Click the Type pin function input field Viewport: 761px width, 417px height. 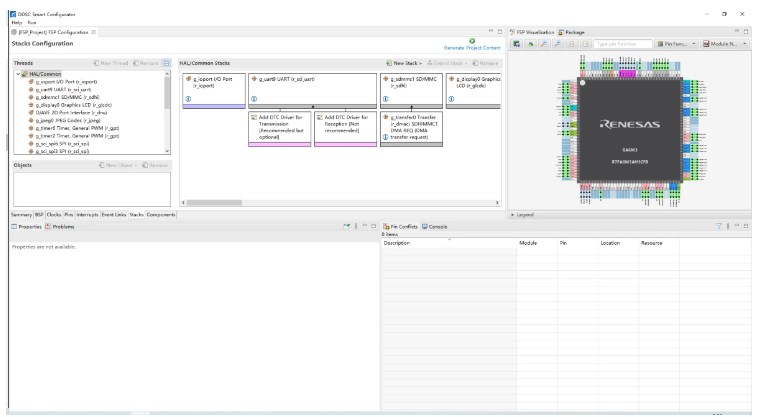pyautogui.click(x=623, y=44)
